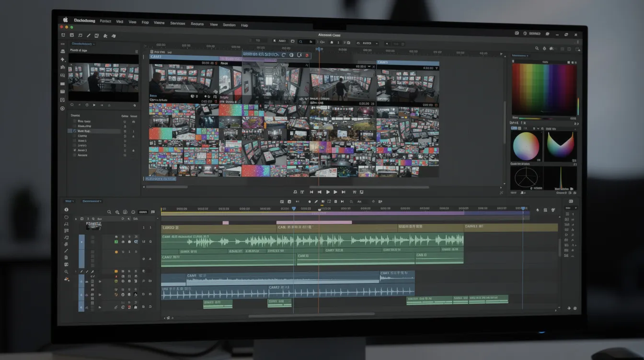Open the hue curves display beside color wheel

click(x=561, y=146)
